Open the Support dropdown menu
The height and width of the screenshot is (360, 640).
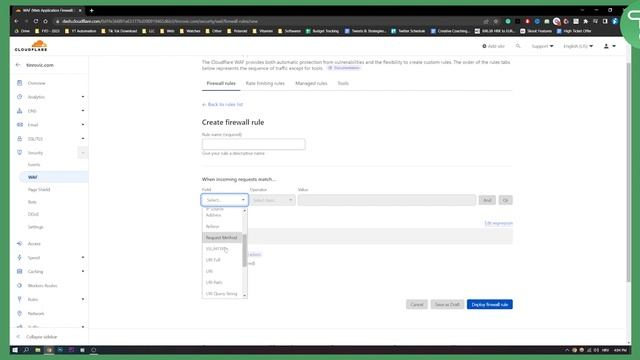(542, 46)
